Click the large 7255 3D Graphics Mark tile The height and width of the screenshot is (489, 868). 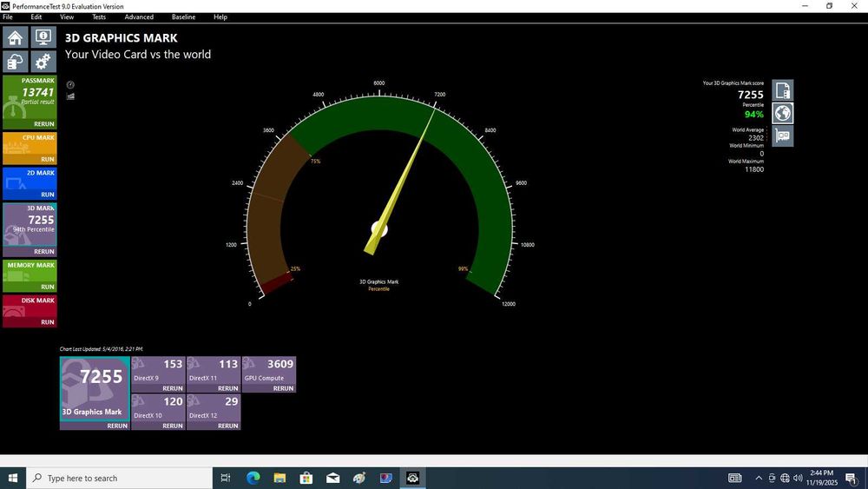[95, 389]
